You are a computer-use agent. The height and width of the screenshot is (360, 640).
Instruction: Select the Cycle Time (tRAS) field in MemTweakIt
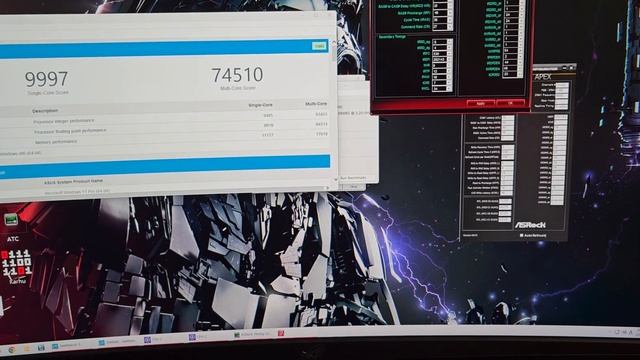point(442,20)
